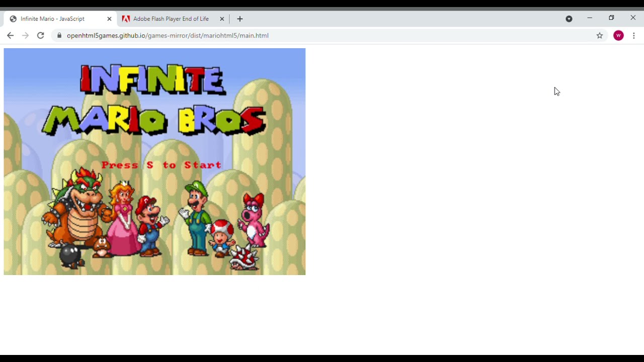The height and width of the screenshot is (362, 644).
Task: Close the Infinite Mario - JavaScript tab
Action: [x=109, y=19]
